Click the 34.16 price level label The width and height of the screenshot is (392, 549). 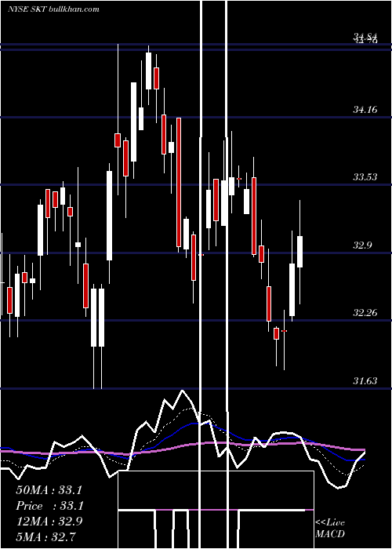[x=365, y=110]
